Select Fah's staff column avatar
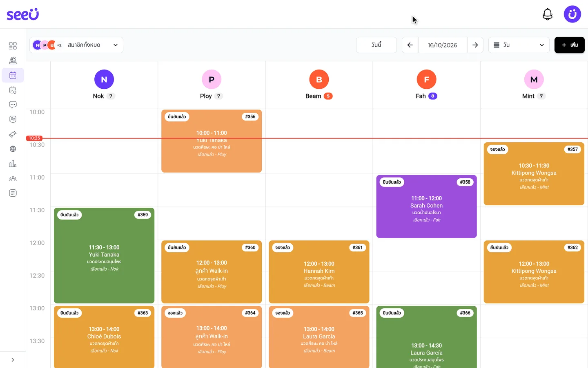This screenshot has width=588, height=368. coord(426,79)
